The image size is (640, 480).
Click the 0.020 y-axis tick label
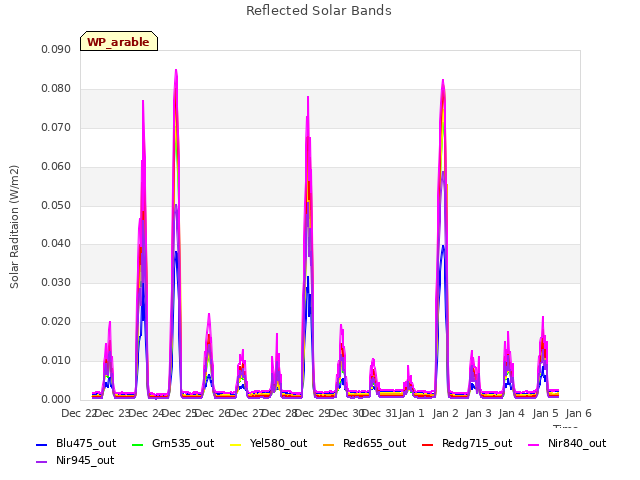pyautogui.click(x=56, y=322)
